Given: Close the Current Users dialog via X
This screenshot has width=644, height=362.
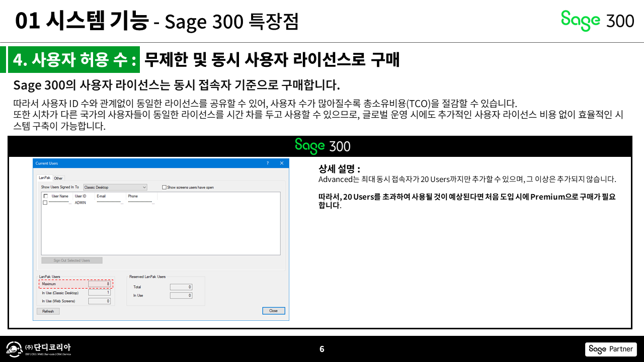Looking at the screenshot, I should coord(282,163).
